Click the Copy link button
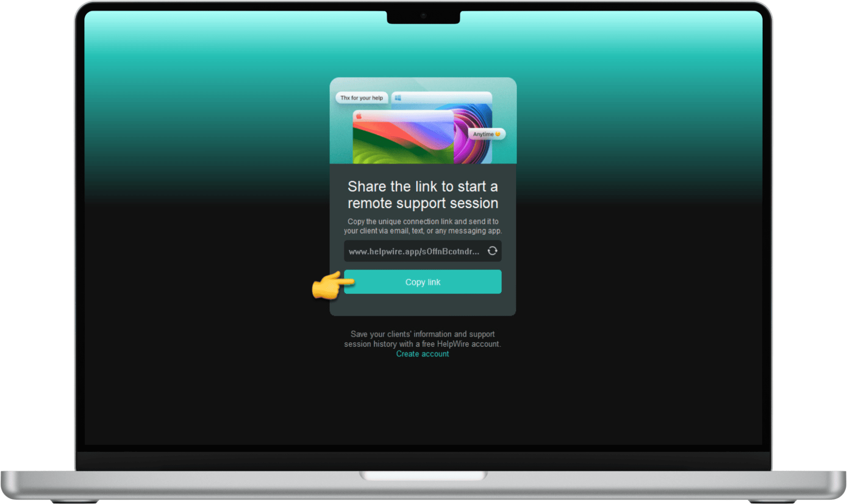 pos(422,282)
